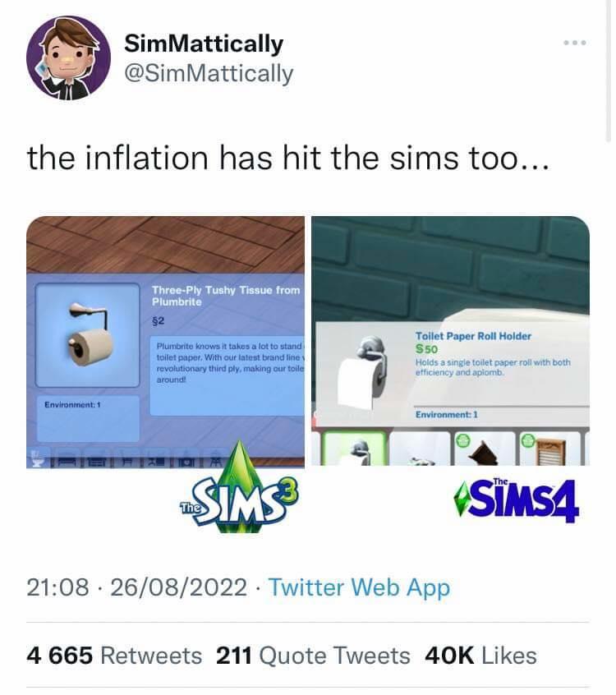Select the toilet category in Sims 3 catalog
Image resolution: width=616 pixels, height=695 pixels.
pyautogui.click(x=36, y=460)
